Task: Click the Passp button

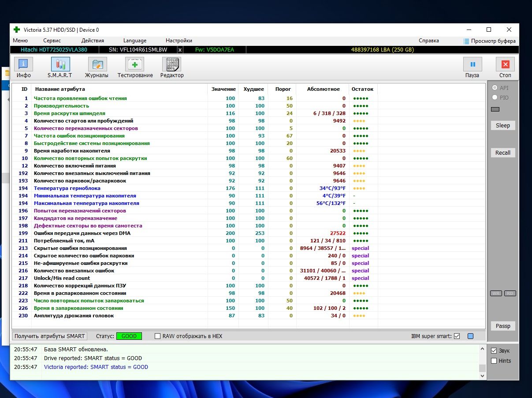Action: point(502,326)
